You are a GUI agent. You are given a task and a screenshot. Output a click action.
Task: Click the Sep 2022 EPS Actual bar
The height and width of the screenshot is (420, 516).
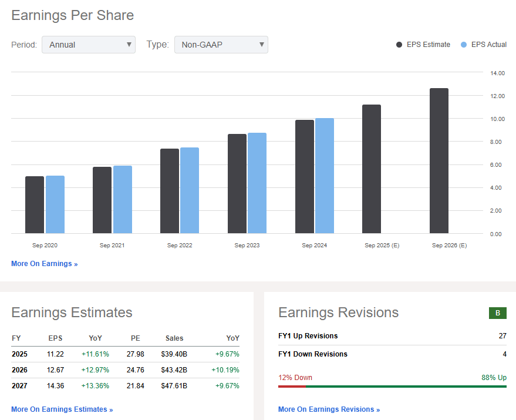[x=189, y=190]
